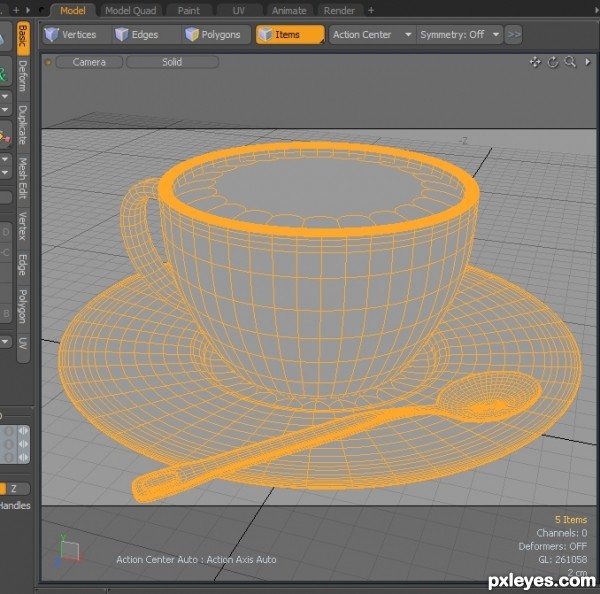Image resolution: width=600 pixels, height=594 pixels.
Task: Click 'Deformers: OFF' status text
Action: (553, 546)
